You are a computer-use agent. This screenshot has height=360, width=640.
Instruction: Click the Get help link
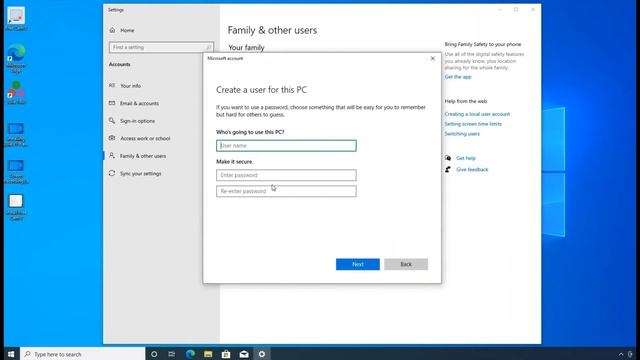(466, 158)
